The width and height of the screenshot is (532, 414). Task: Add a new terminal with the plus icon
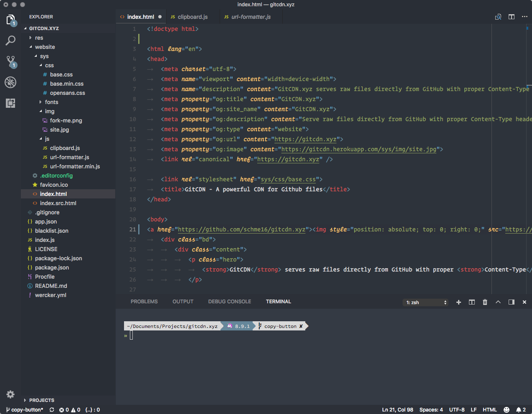458,302
